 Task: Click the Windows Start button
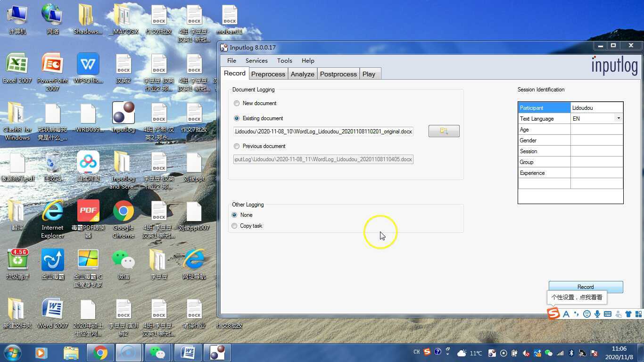13,352
